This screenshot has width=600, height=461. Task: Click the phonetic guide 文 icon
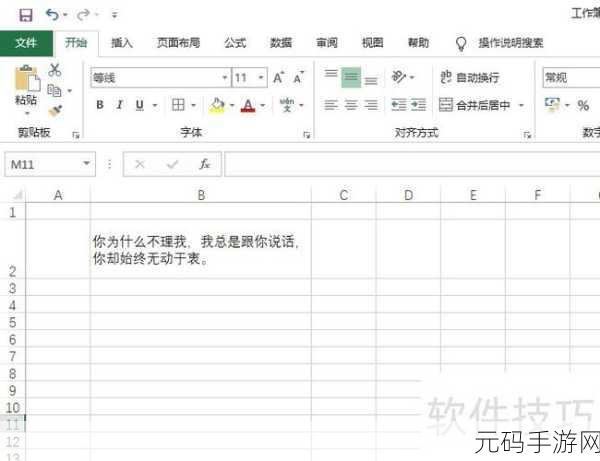[287, 105]
